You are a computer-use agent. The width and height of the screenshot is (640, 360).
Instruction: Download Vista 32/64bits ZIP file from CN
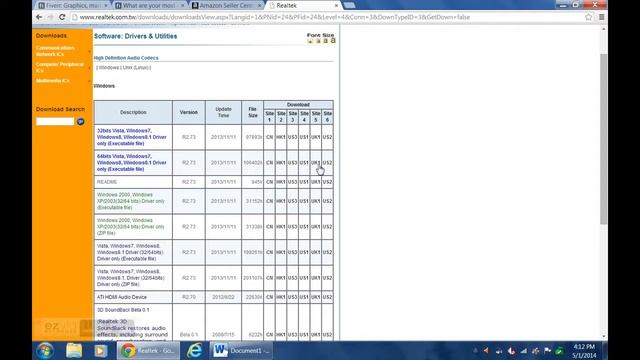coord(269,278)
